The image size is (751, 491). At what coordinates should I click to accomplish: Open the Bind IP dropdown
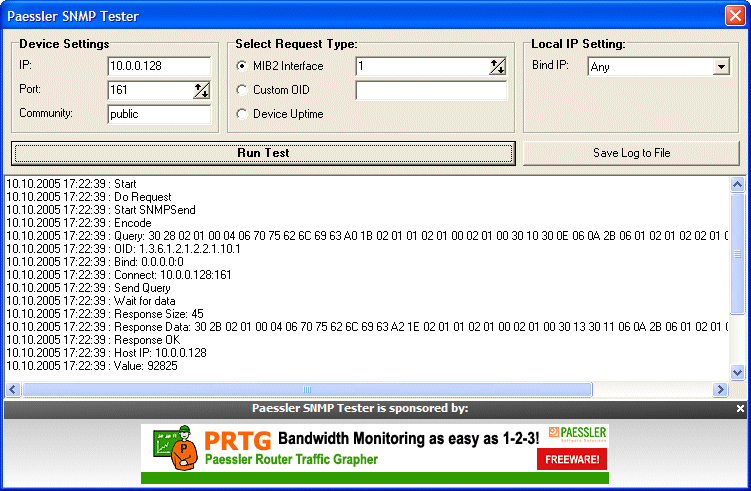coord(721,67)
